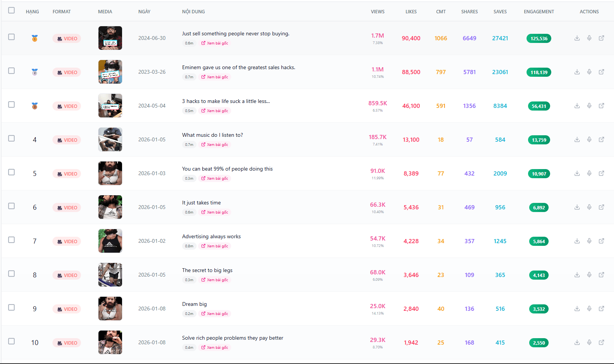Click the microphone icon for "Advertising always works"
This screenshot has height=364, width=614.
click(589, 241)
